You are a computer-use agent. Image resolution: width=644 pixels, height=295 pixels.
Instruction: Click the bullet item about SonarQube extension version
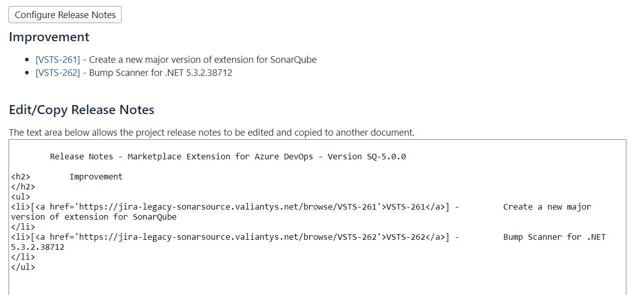(176, 59)
